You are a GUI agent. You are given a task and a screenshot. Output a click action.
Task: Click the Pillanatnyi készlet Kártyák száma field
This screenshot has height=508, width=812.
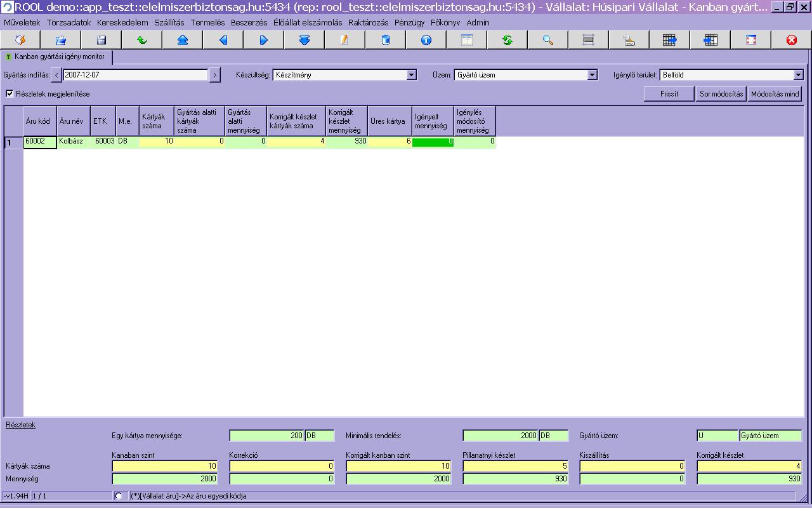516,466
